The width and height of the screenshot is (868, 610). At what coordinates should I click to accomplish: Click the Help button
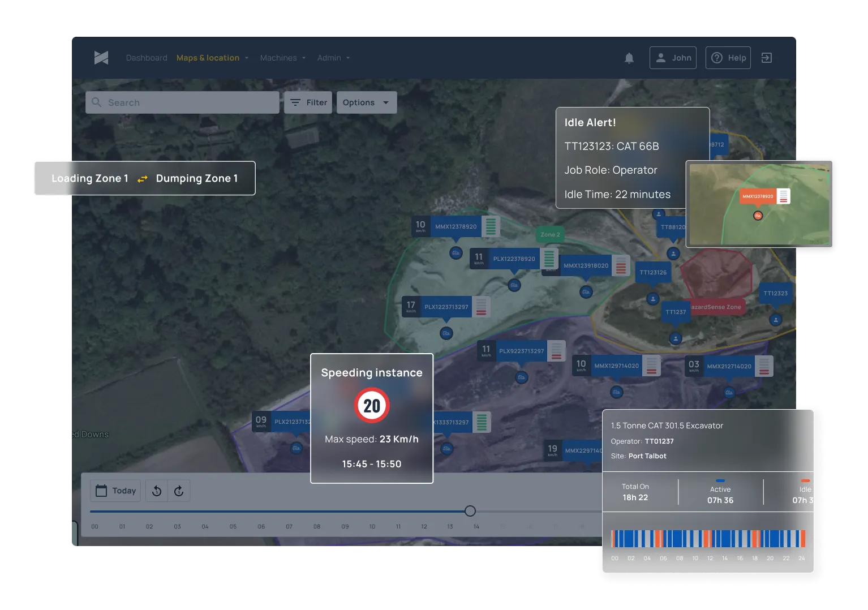[x=728, y=58]
